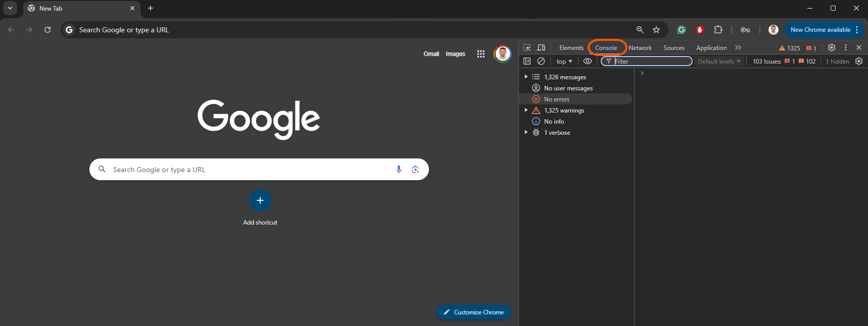This screenshot has height=326, width=868.
Task: Click the inspect element picker icon
Action: point(527,47)
